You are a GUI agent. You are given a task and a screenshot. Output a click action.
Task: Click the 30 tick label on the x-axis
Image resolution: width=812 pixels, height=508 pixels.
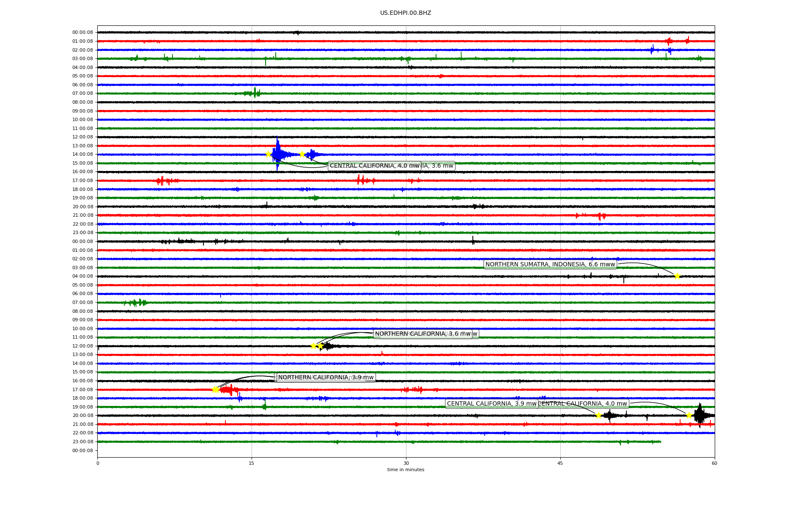(406, 463)
